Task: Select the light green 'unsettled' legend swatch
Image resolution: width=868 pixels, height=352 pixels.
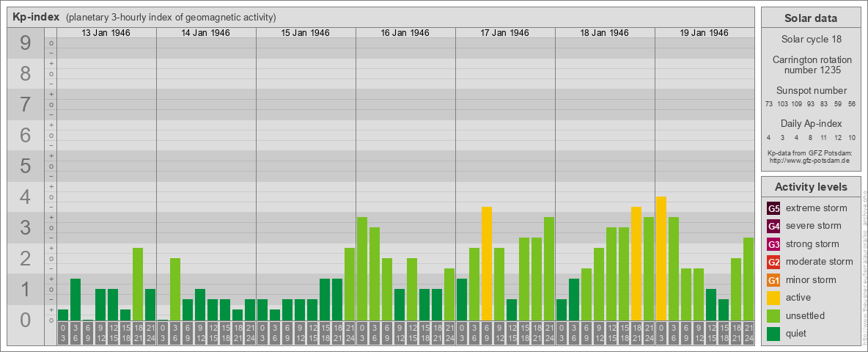Action: pyautogui.click(x=773, y=315)
